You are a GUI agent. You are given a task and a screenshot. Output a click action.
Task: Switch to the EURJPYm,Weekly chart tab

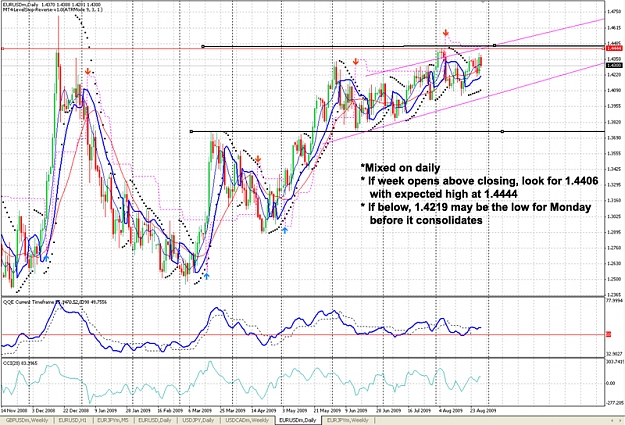tap(348, 420)
